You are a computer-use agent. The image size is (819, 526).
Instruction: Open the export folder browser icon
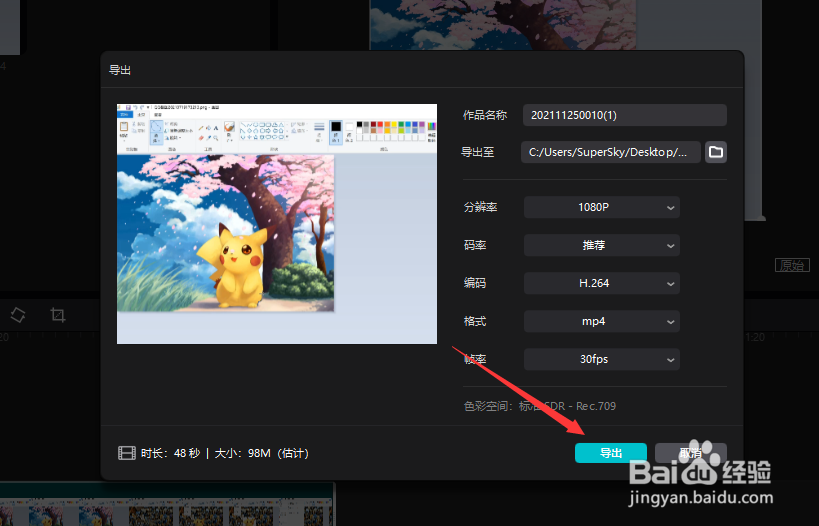point(716,152)
